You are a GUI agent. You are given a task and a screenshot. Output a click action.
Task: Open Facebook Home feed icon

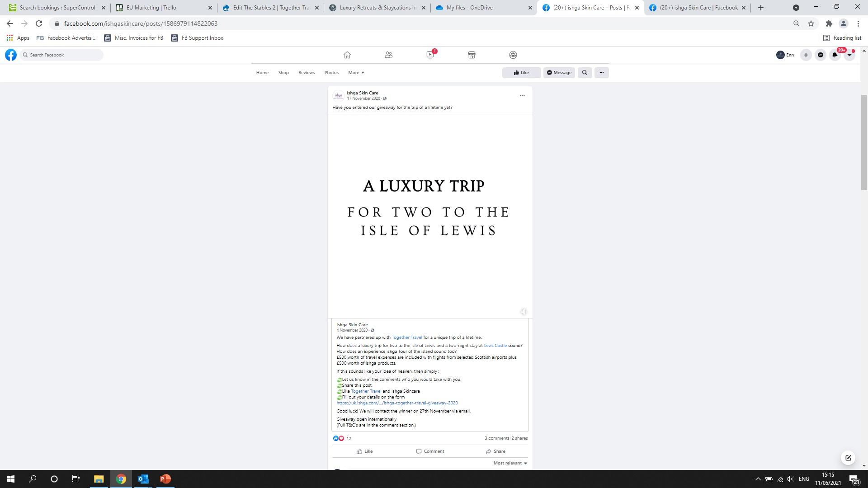347,55
